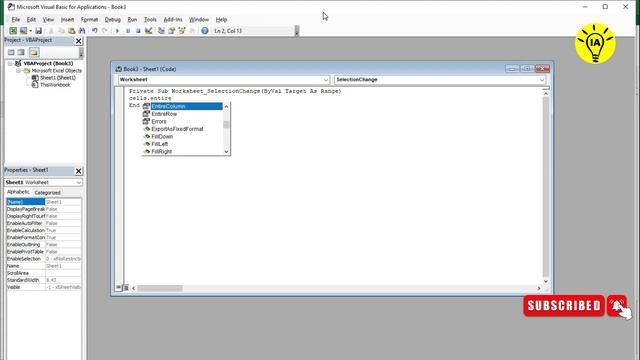The image size is (640, 360).
Task: Switch to Full Module View in code window
Action: pos(126,288)
